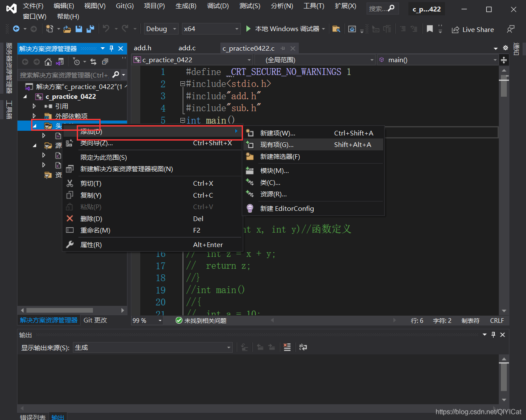
Task: Click the Solution Explorer search magnifier icon
Action: click(x=116, y=75)
